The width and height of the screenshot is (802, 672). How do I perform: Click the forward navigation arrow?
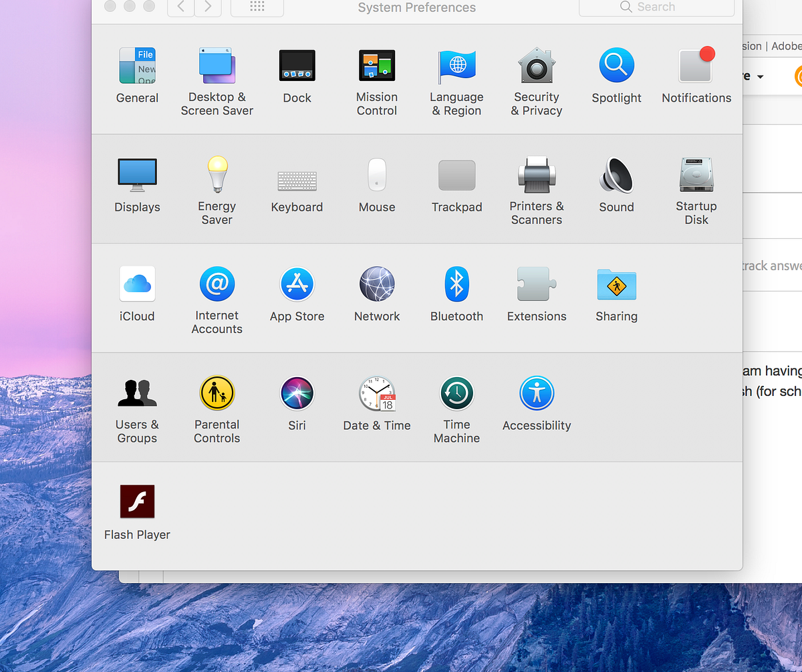[207, 7]
